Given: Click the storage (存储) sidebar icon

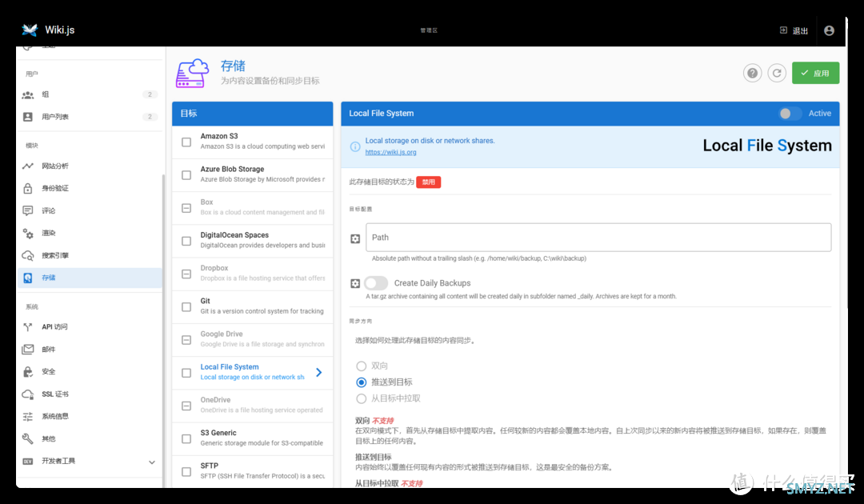Looking at the screenshot, I should click(27, 278).
